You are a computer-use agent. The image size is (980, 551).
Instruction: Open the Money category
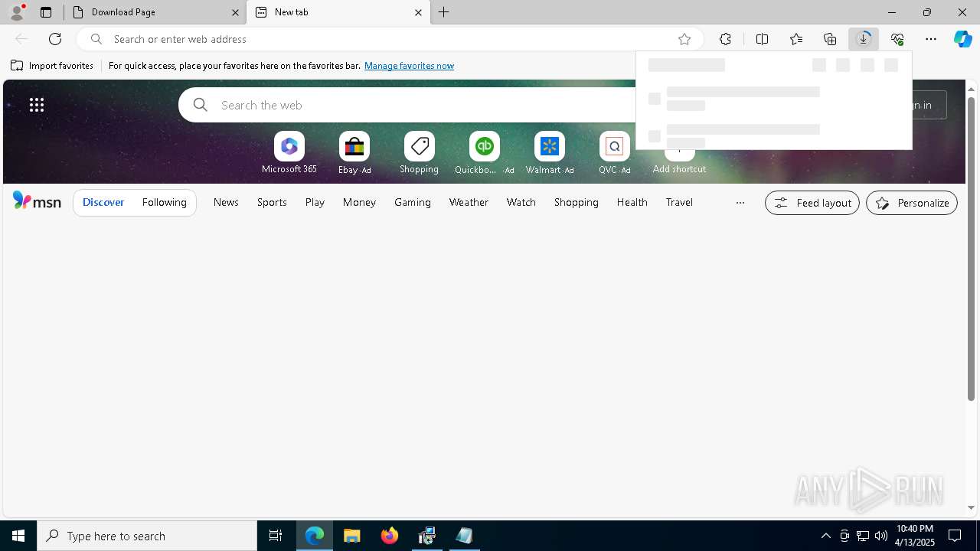pyautogui.click(x=359, y=202)
